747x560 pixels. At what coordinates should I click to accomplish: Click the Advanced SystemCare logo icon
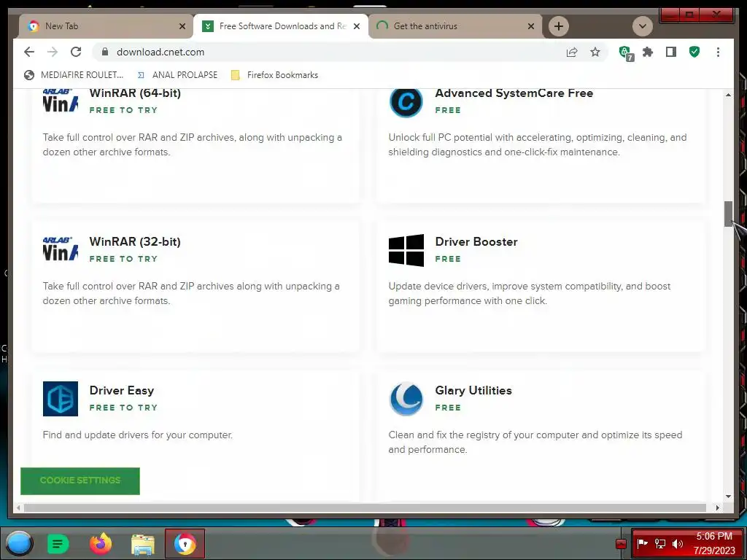pyautogui.click(x=406, y=102)
